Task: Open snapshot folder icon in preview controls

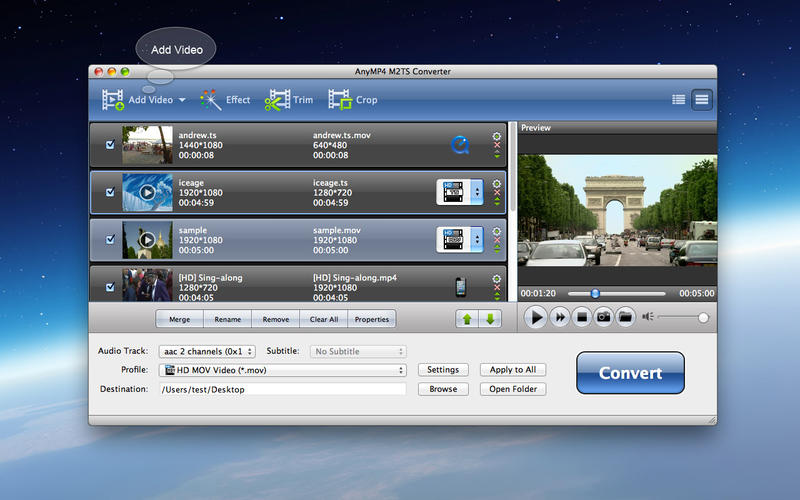Action: [x=626, y=317]
